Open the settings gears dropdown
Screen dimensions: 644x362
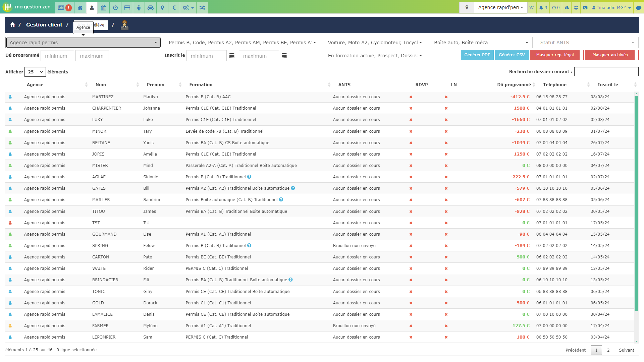pos(188,7)
